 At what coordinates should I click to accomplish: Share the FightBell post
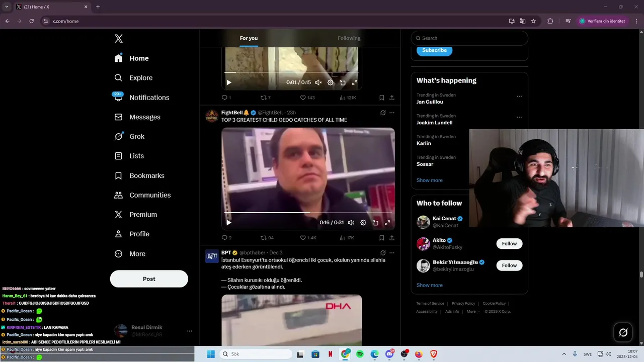click(x=392, y=238)
